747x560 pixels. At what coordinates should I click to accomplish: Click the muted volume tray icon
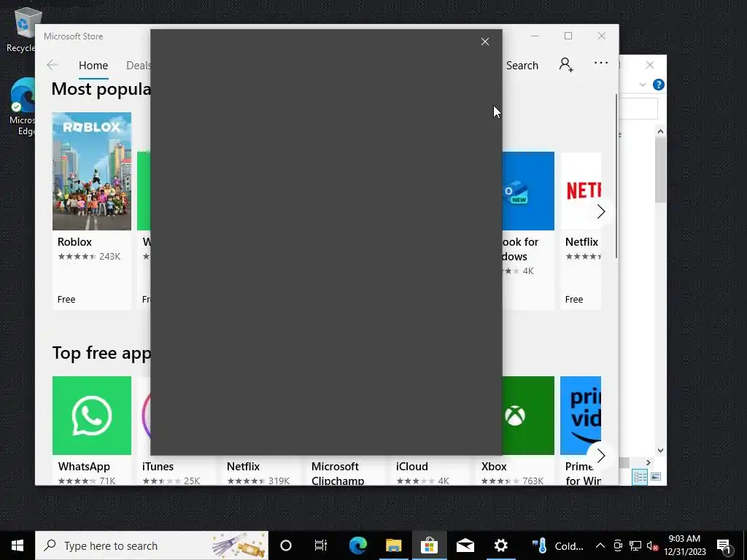[652, 545]
